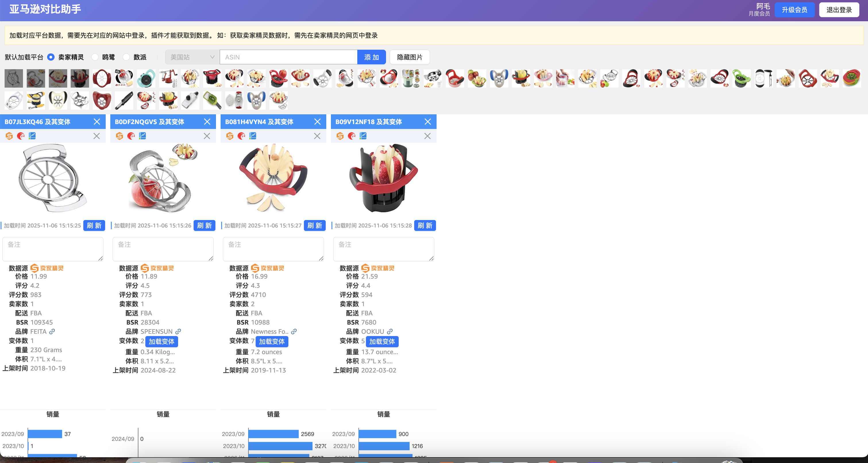
Task: Click 2023/09 sales bar with 2569
Action: (273, 434)
